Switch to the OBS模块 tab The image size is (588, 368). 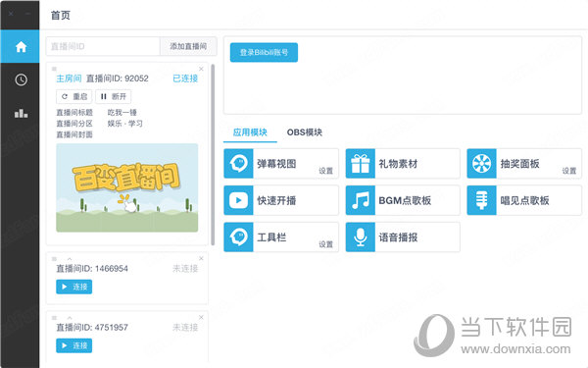click(305, 132)
